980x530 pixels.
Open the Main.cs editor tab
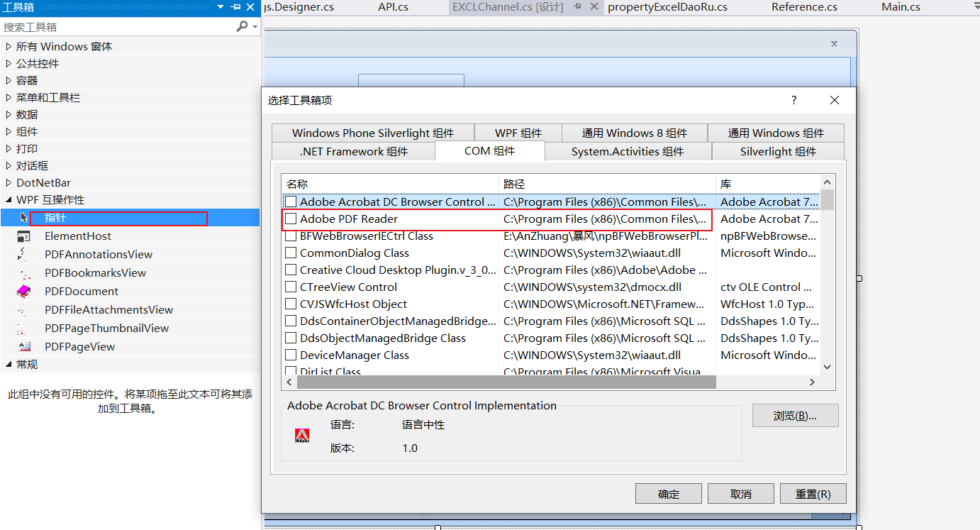point(901,7)
